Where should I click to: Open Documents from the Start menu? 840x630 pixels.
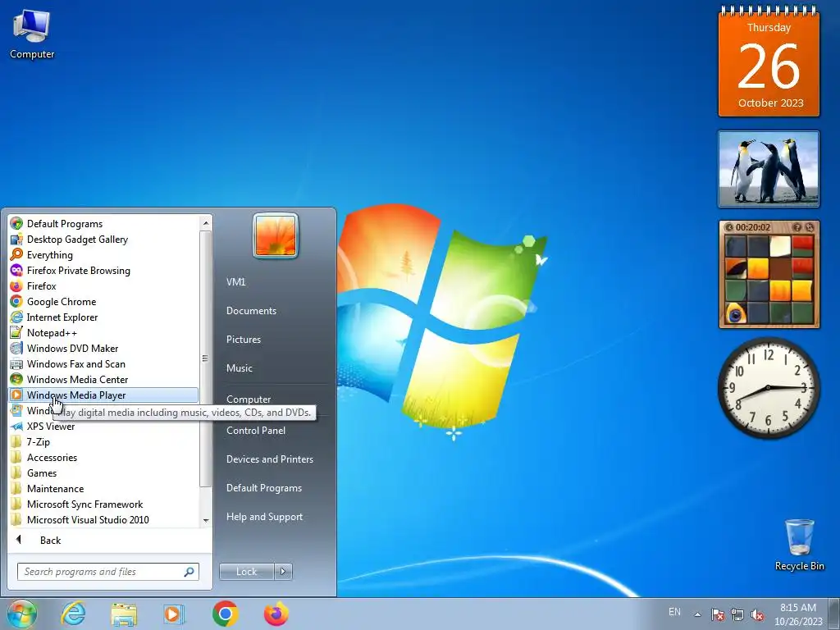pyautogui.click(x=251, y=311)
